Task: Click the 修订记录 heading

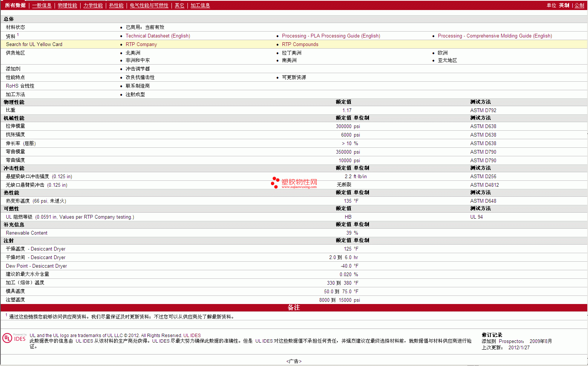Action: (492, 335)
